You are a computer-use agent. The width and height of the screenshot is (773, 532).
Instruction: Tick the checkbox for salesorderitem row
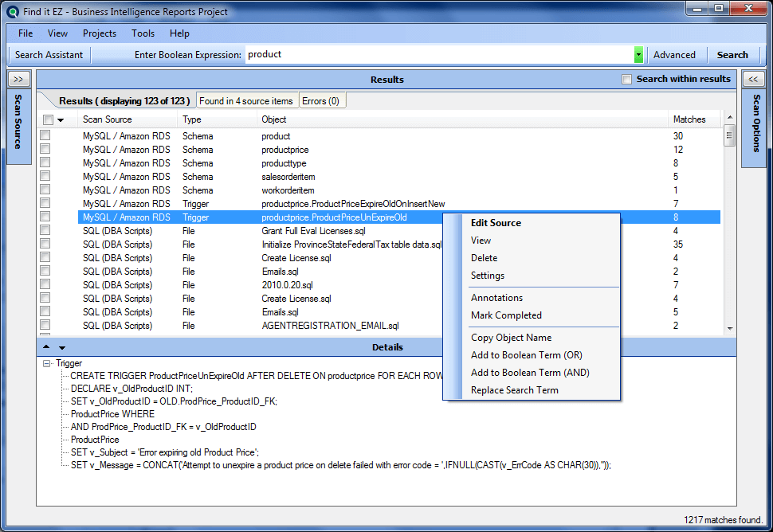pos(45,177)
